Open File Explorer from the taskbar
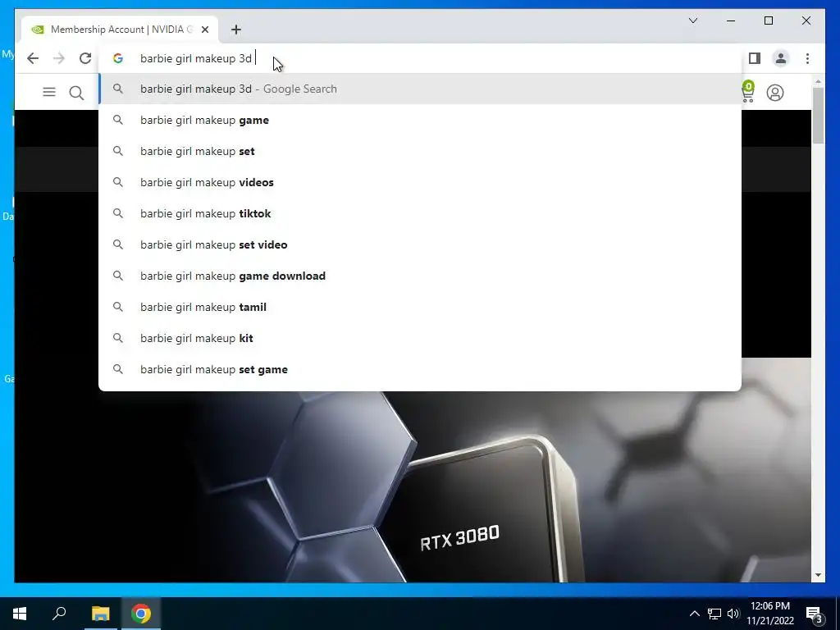Screen dimensions: 840x630 coord(100,614)
